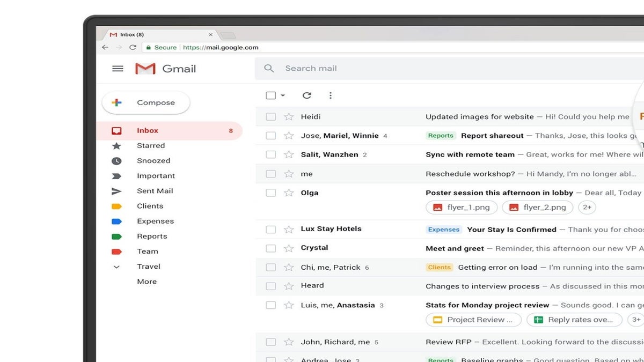Open the Starred folder
644x362 pixels.
coord(151,146)
